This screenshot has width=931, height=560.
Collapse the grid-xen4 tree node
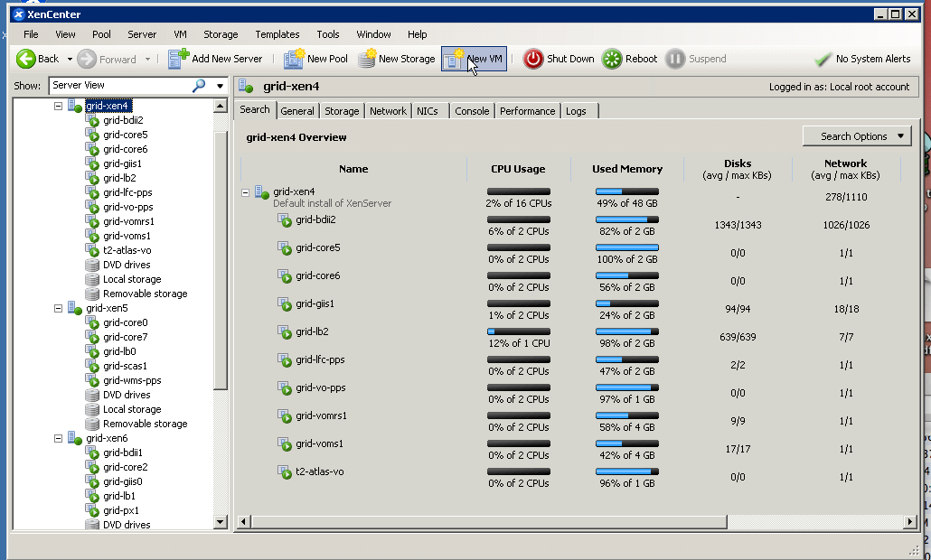[x=58, y=107]
